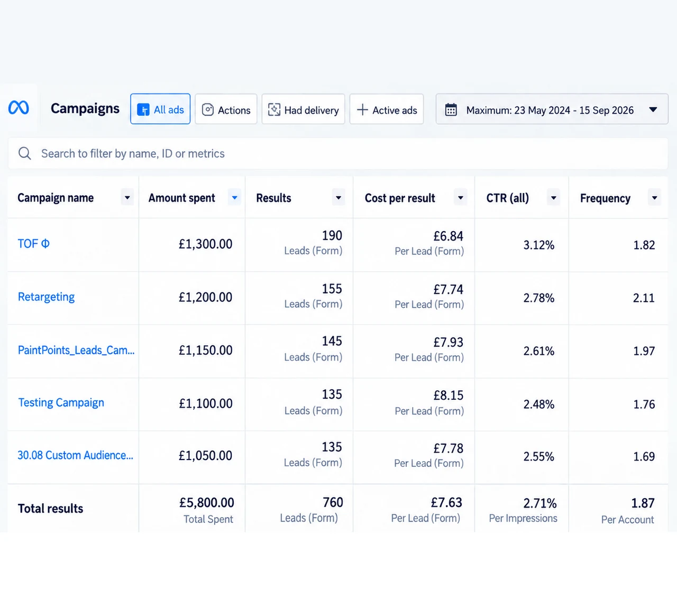The height and width of the screenshot is (616, 677).
Task: Click the calendar icon in date selector
Action: [x=451, y=110]
